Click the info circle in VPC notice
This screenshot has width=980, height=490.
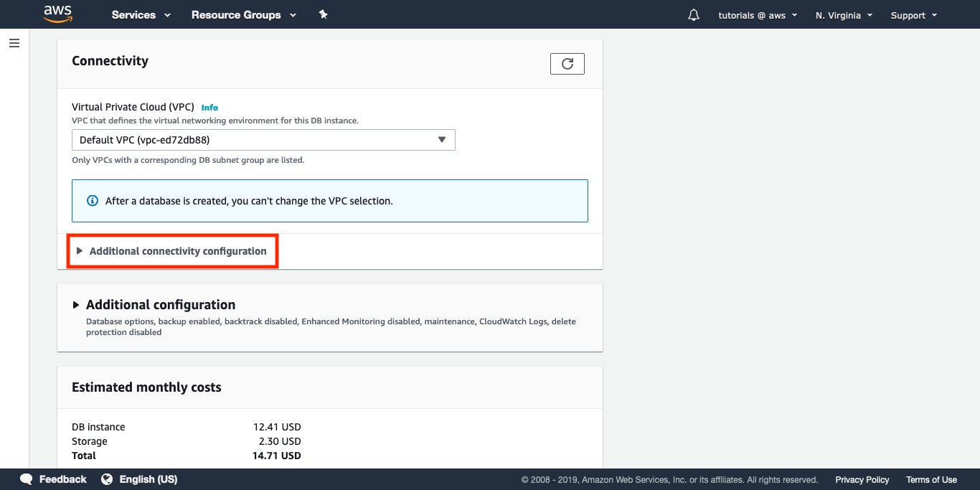point(92,201)
